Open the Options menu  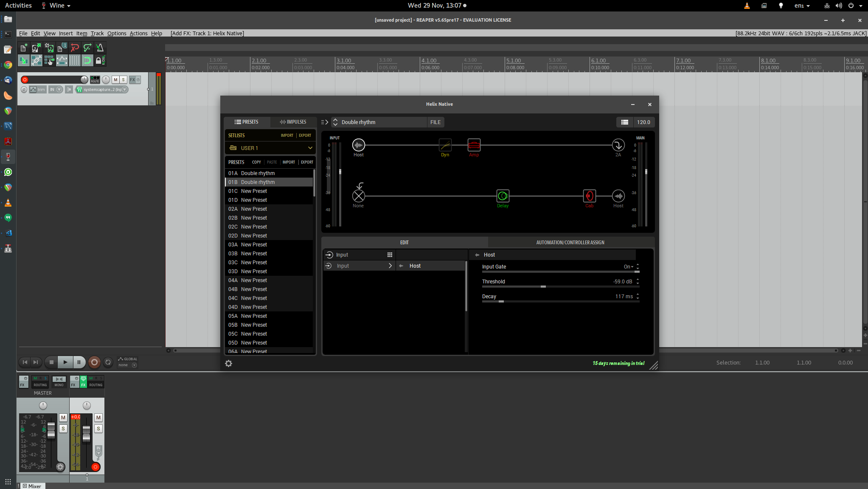(x=117, y=34)
